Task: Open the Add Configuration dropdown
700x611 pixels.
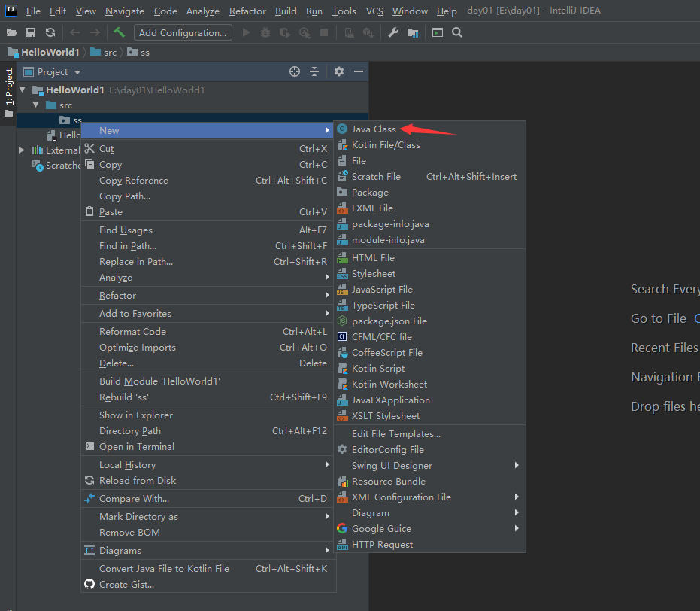Action: tap(183, 32)
